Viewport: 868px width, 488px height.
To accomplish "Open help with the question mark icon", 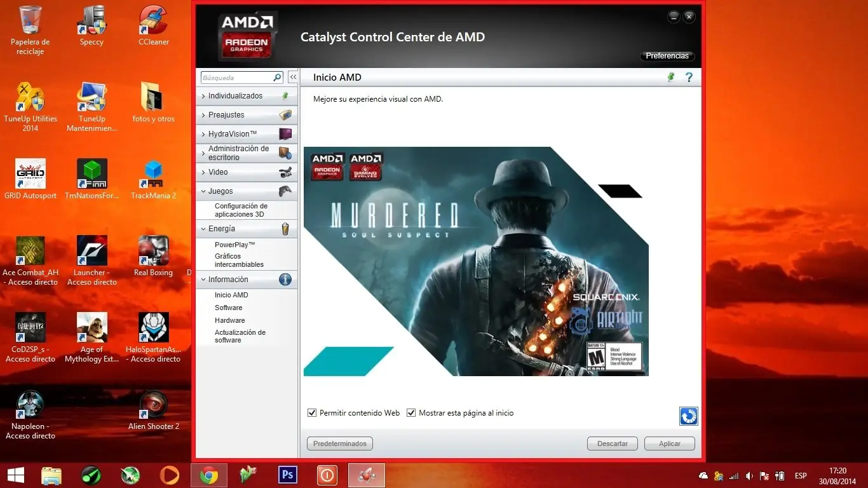I will coord(689,78).
